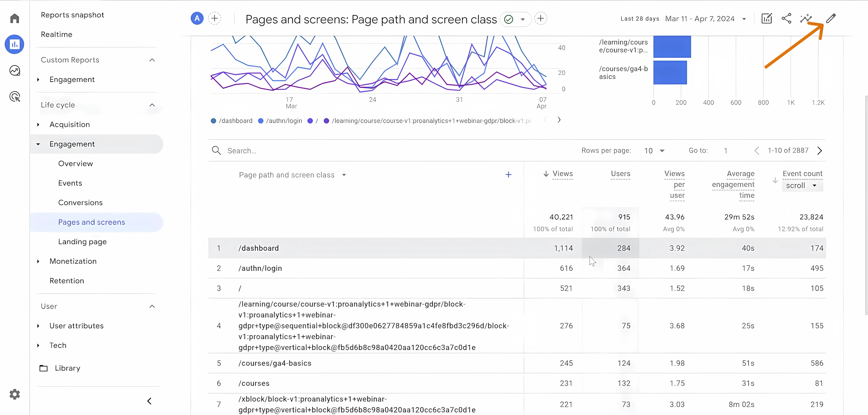Open the Landing page report
This screenshot has width=868, height=415.
click(x=82, y=242)
